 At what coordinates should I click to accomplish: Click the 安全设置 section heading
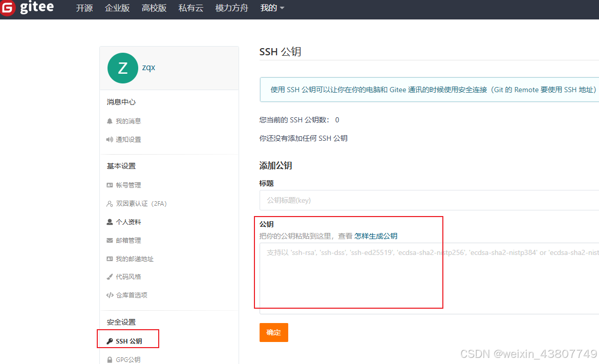(x=121, y=322)
